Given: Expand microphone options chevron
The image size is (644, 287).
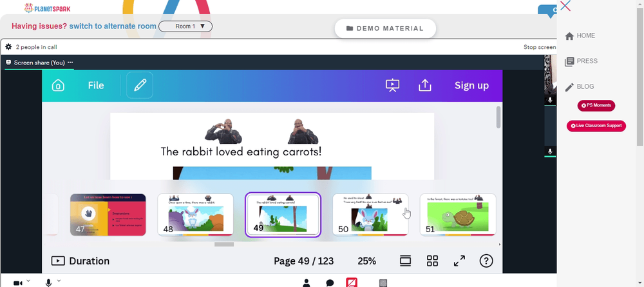Looking at the screenshot, I should tap(59, 281).
